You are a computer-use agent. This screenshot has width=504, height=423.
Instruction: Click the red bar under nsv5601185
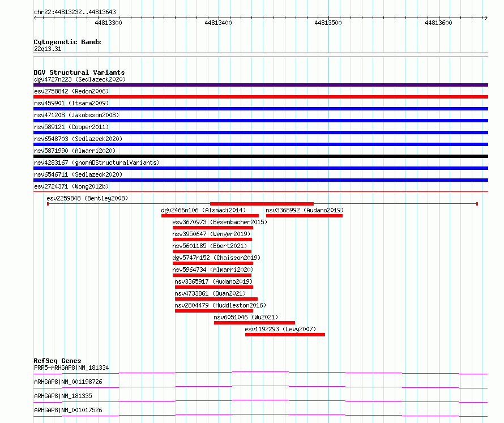click(212, 251)
